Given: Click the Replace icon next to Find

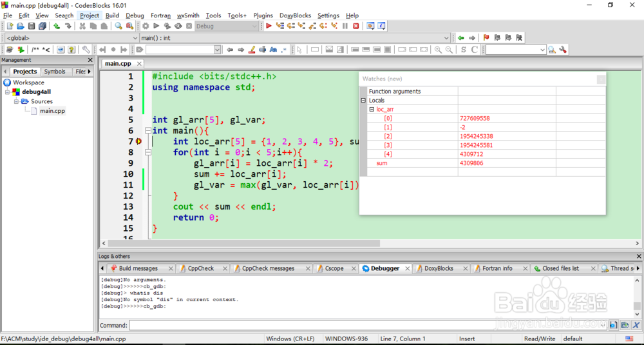Looking at the screenshot, I should point(129,26).
